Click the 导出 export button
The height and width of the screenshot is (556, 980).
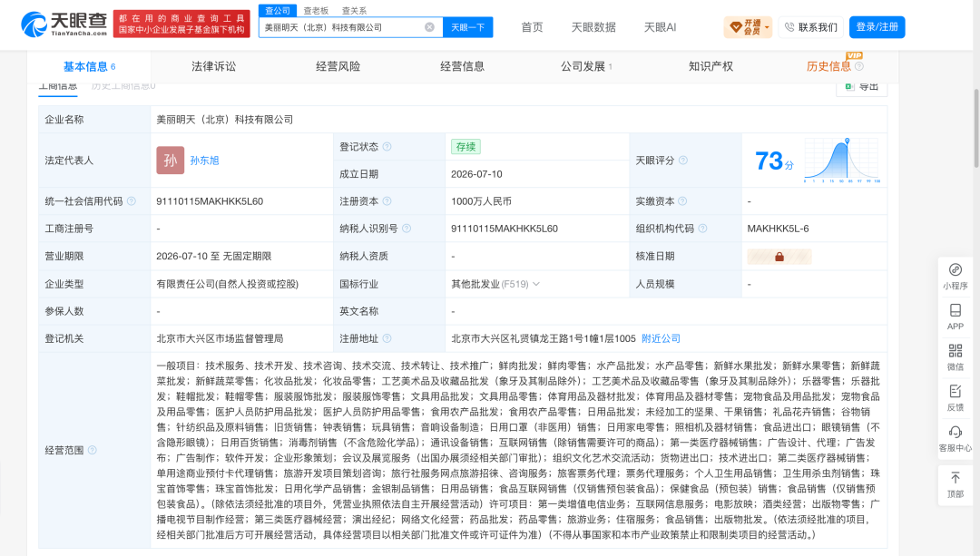862,87
